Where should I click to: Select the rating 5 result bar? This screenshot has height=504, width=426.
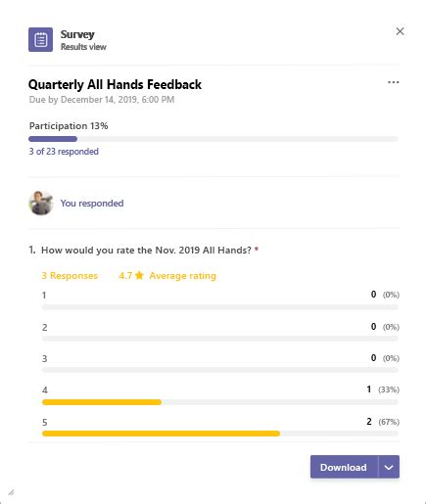220,434
